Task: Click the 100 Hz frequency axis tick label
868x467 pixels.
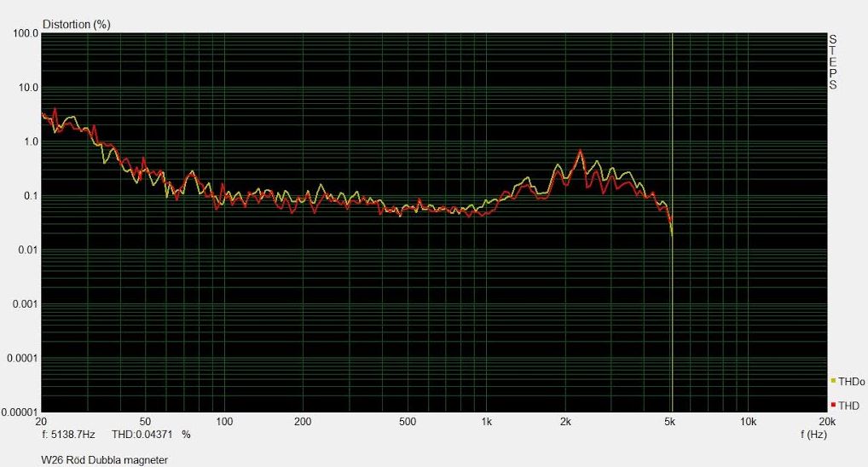Action: [x=224, y=422]
